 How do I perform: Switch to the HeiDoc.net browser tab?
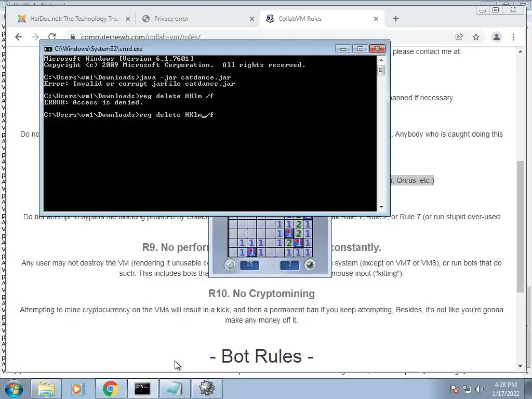[x=70, y=19]
